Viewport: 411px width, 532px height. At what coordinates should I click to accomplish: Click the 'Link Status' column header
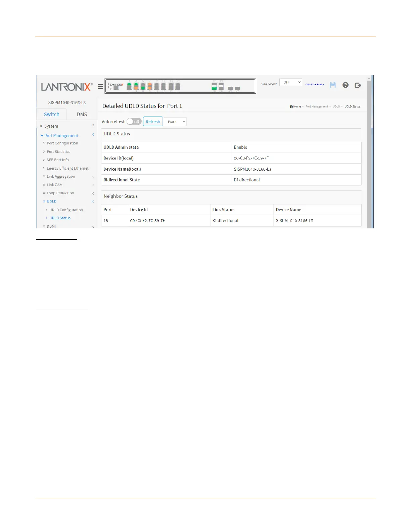click(223, 210)
